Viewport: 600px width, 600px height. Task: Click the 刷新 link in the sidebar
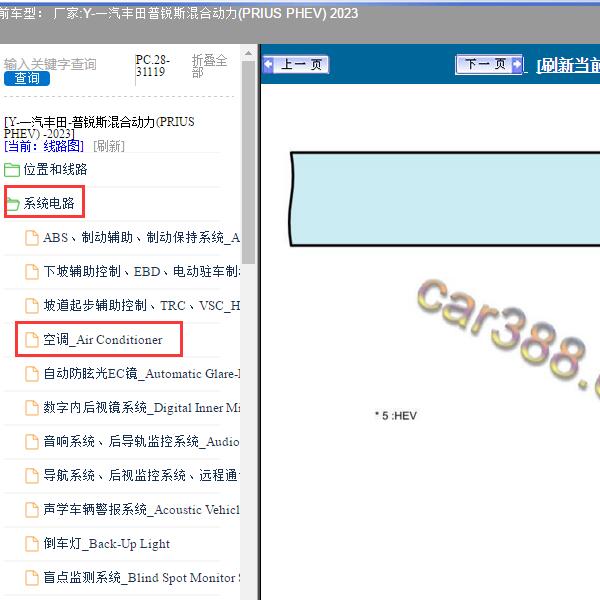click(109, 146)
